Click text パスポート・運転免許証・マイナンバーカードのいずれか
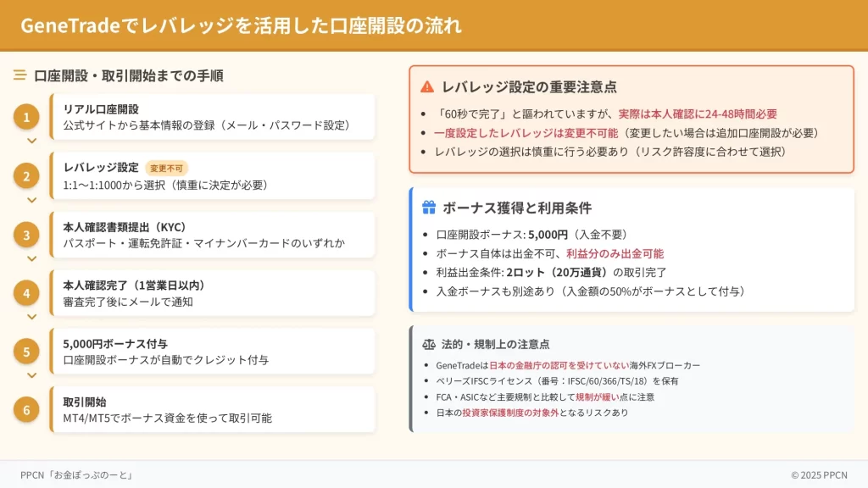 point(203,243)
